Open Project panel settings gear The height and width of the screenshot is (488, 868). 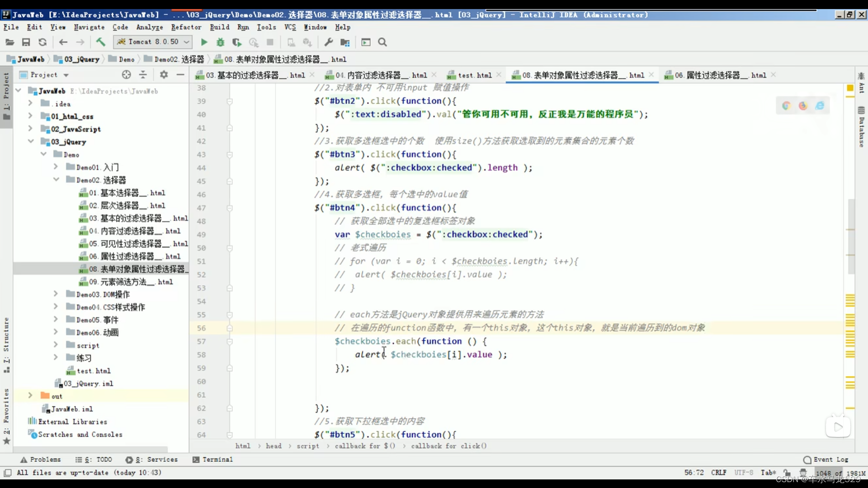(164, 75)
